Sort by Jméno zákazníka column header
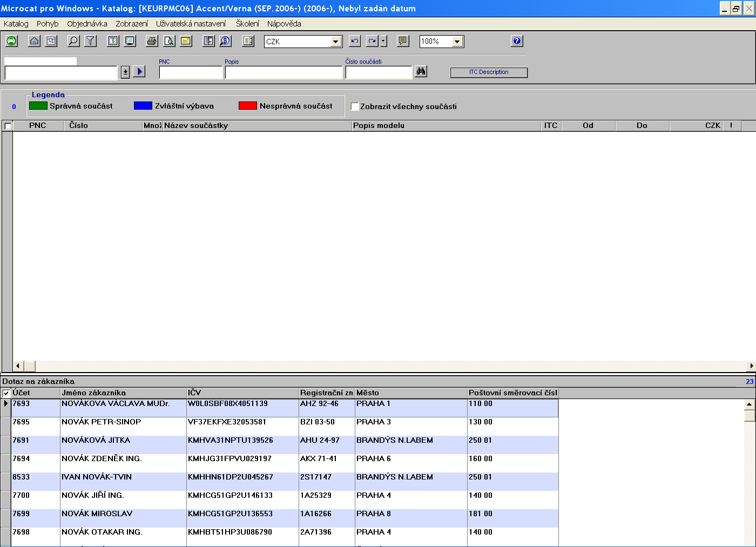Image resolution: width=756 pixels, height=547 pixels. coord(123,393)
